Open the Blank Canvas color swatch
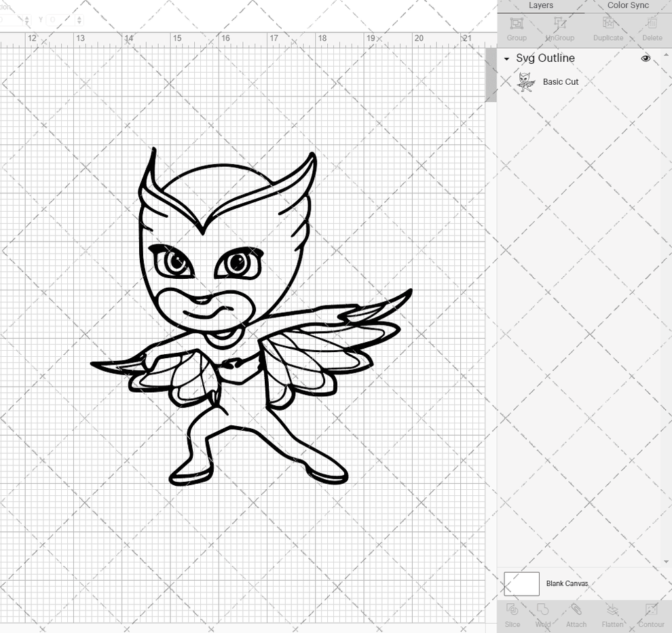Viewport: 672px width, 633px height. (x=521, y=583)
